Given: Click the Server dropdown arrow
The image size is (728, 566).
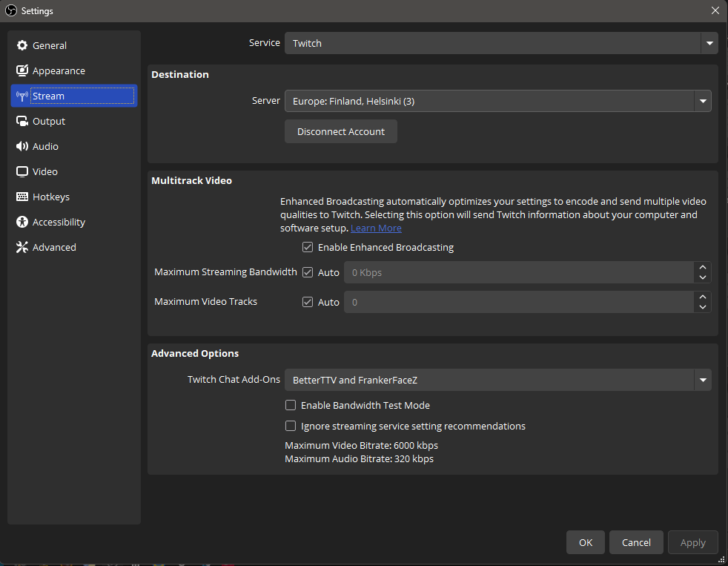Looking at the screenshot, I should (703, 101).
